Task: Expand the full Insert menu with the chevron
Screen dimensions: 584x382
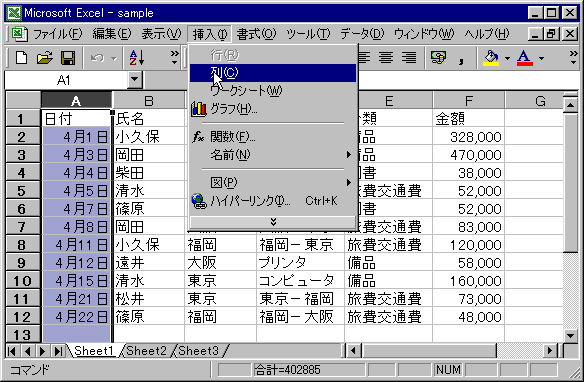Action: point(273,222)
